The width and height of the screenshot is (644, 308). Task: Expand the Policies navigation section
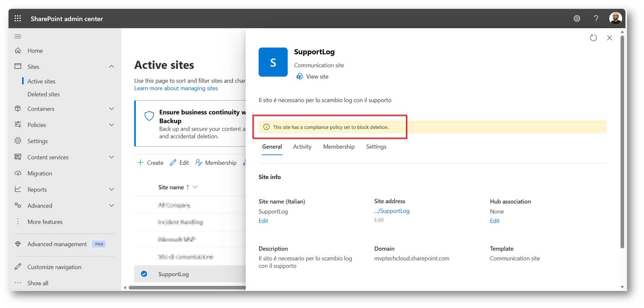(x=112, y=125)
